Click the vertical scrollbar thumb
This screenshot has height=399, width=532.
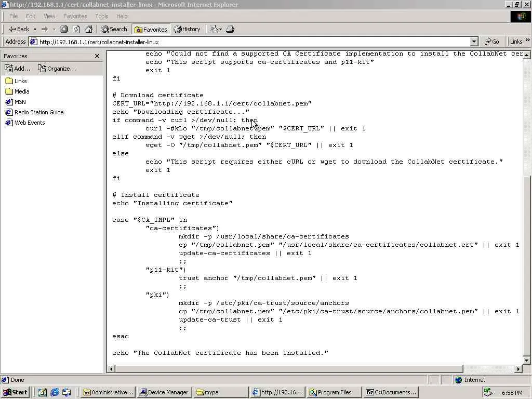(x=527, y=265)
